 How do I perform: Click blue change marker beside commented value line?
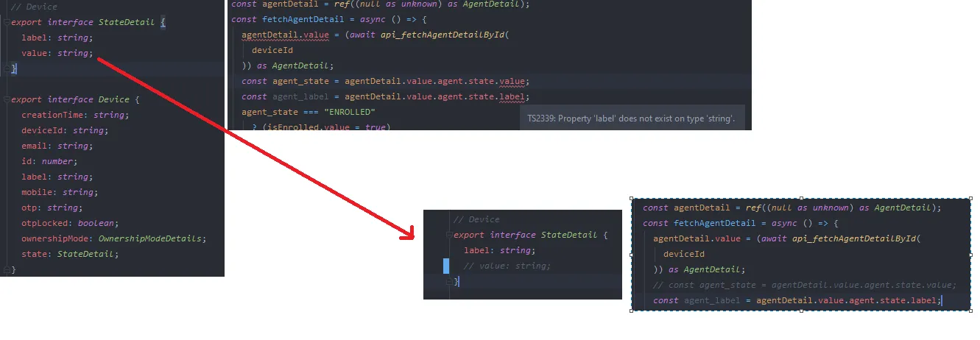pos(445,266)
